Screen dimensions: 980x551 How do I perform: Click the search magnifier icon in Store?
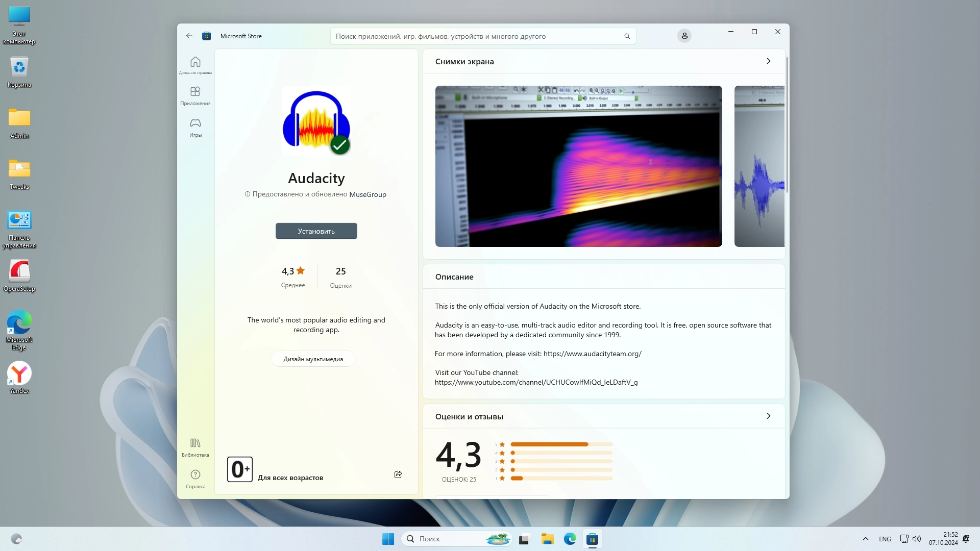click(x=627, y=36)
